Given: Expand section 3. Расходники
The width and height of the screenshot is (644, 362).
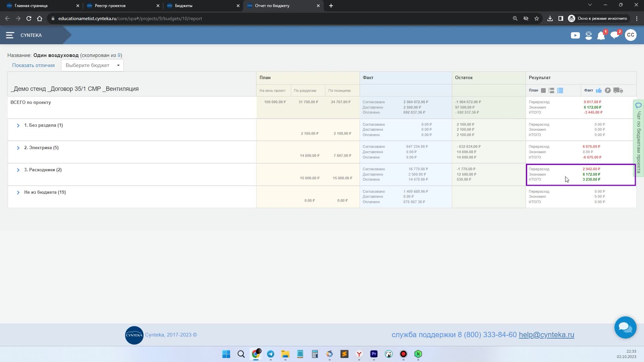Looking at the screenshot, I should click(x=18, y=170).
